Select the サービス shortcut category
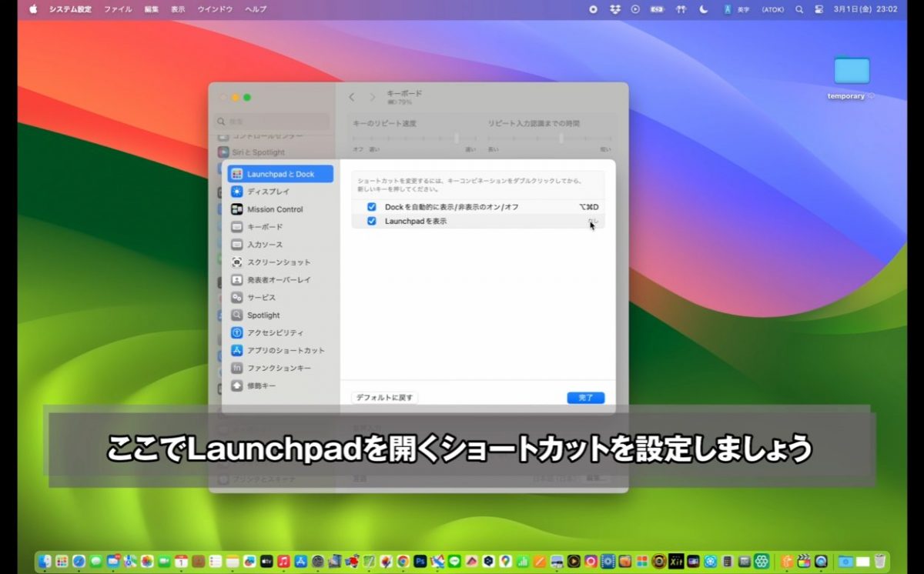 pyautogui.click(x=280, y=298)
